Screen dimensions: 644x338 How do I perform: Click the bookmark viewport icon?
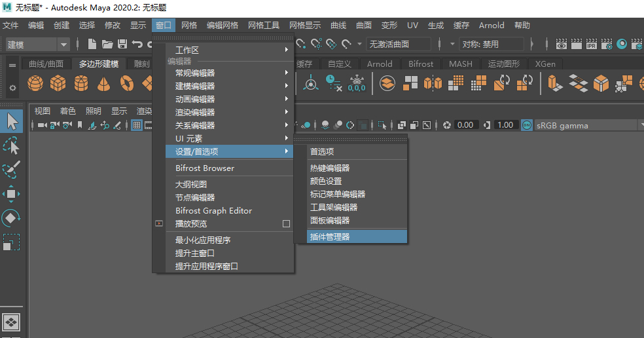click(80, 125)
